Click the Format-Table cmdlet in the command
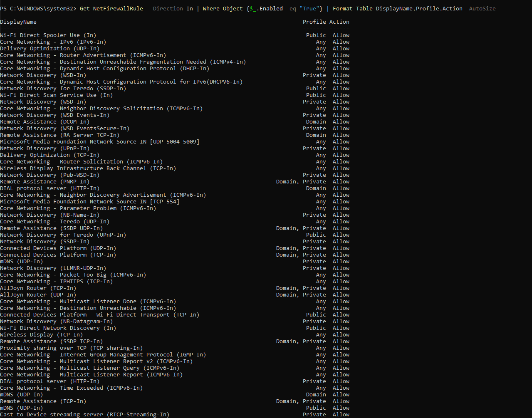The image size is (532, 418). [352, 8]
